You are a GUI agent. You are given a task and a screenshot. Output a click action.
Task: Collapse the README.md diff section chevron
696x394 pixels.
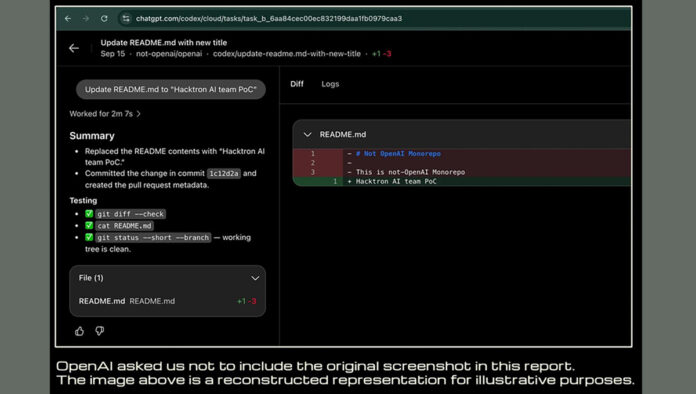click(x=307, y=134)
